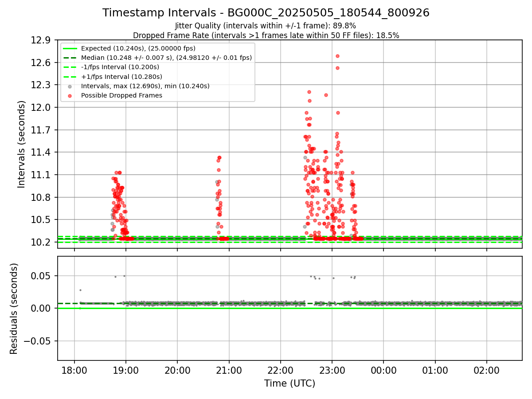
Task: Click the plot title 'Timestamp Intervals - BG000C_20250505_180544_800926'
Action: coord(266,13)
